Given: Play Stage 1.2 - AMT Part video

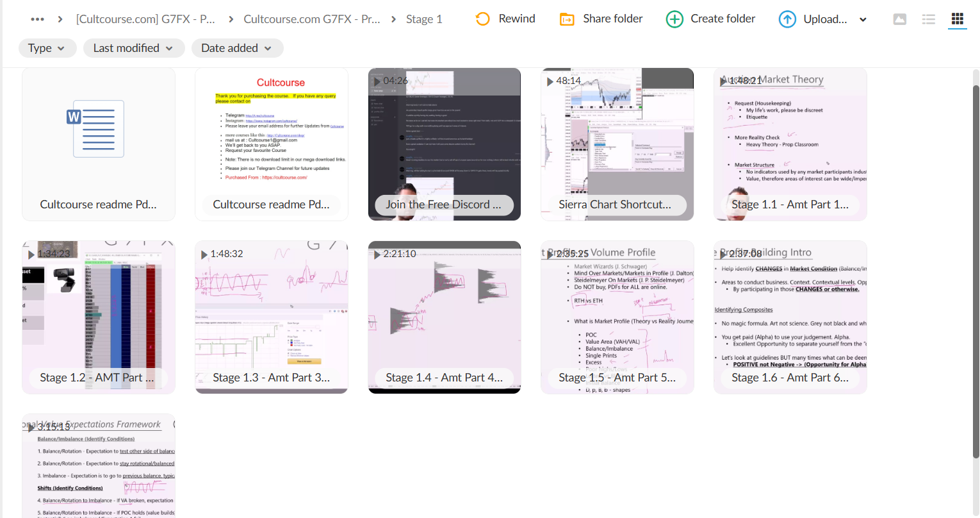Looking at the screenshot, I should tap(99, 317).
